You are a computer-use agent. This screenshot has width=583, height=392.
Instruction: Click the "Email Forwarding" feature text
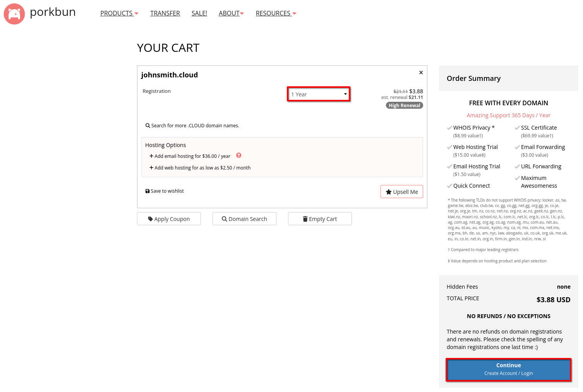coord(543,147)
